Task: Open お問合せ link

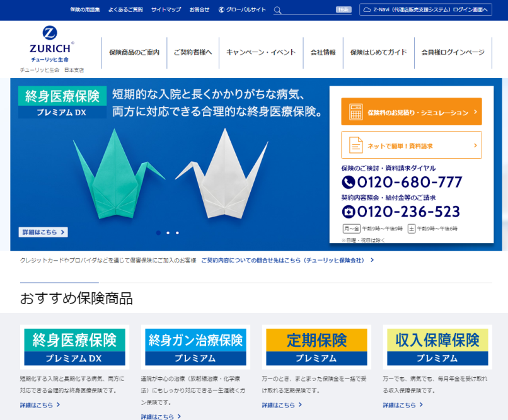Action: point(199,9)
